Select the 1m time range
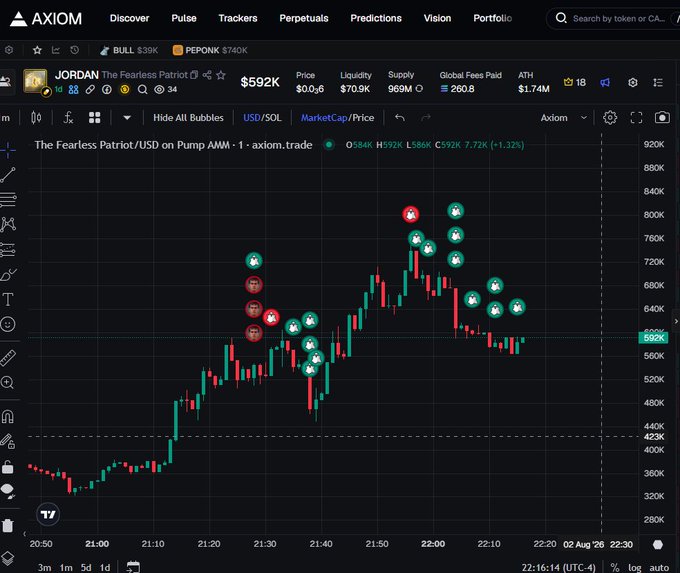This screenshot has height=573, width=680. (x=66, y=567)
